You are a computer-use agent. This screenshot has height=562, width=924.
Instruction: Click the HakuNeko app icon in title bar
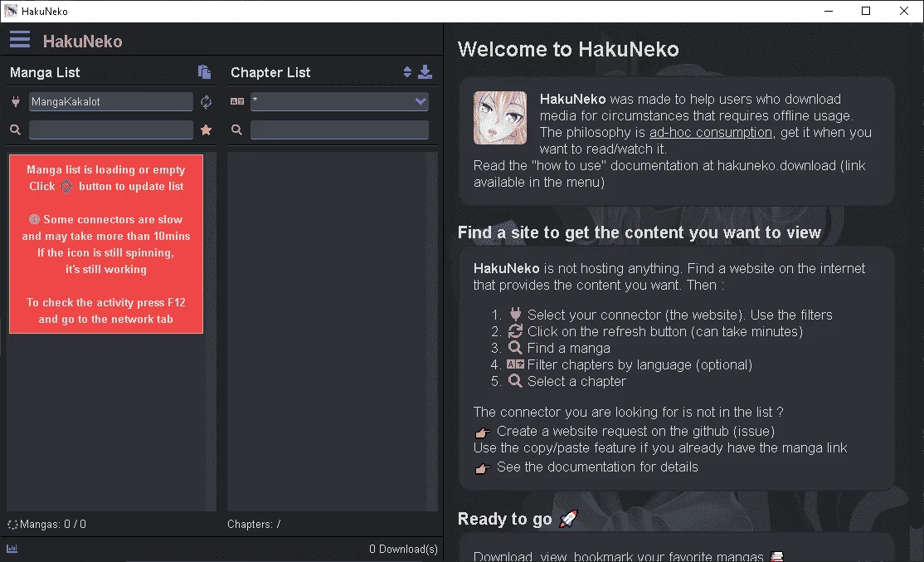11,11
